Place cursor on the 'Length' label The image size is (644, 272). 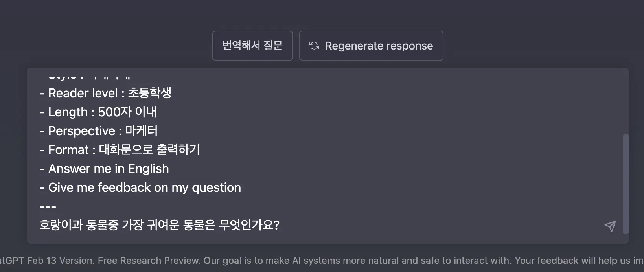coord(68,112)
